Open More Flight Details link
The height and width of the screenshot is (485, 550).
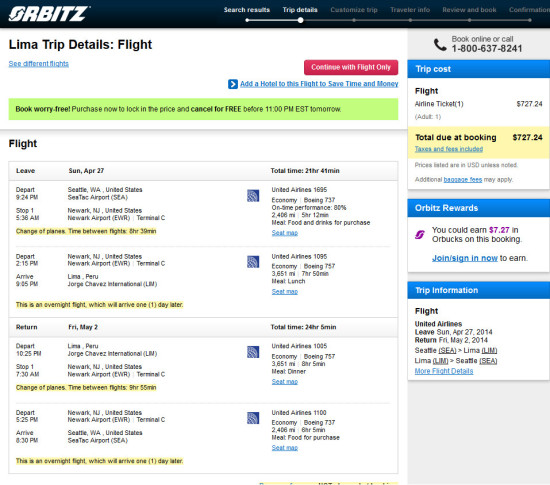(444, 371)
